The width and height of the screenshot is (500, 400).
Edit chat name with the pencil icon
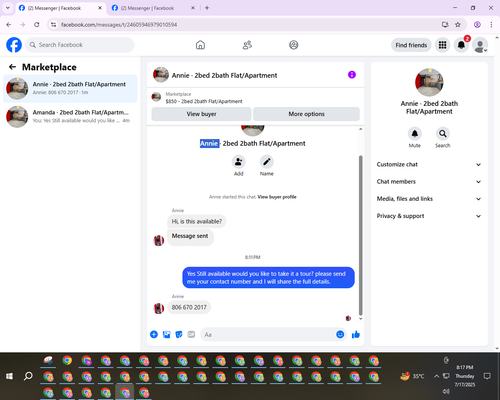[x=267, y=162]
